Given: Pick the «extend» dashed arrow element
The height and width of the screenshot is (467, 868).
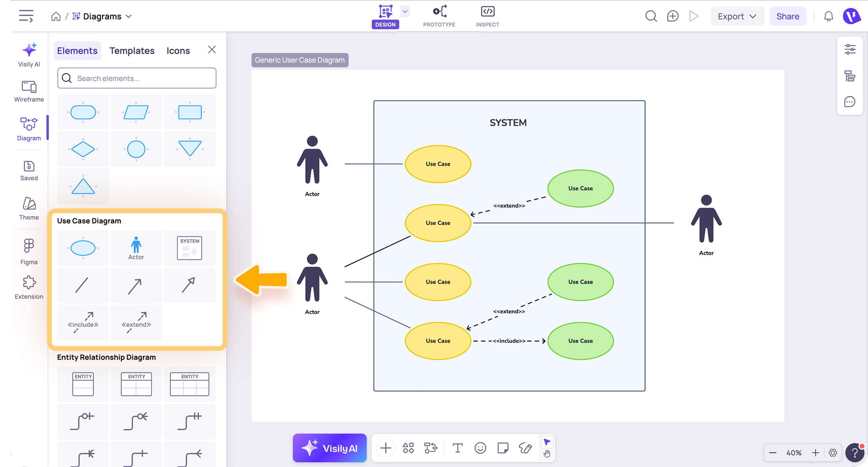Looking at the screenshot, I should coord(136,322).
